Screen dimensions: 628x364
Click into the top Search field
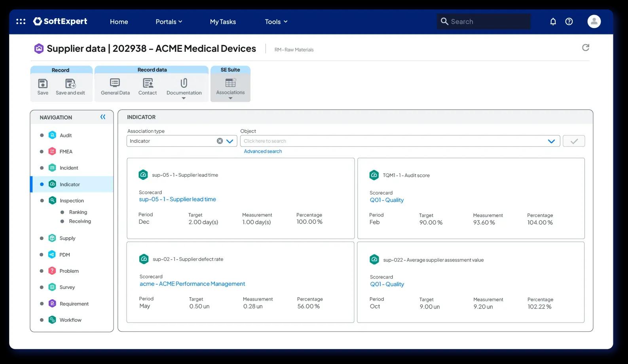[x=484, y=21]
